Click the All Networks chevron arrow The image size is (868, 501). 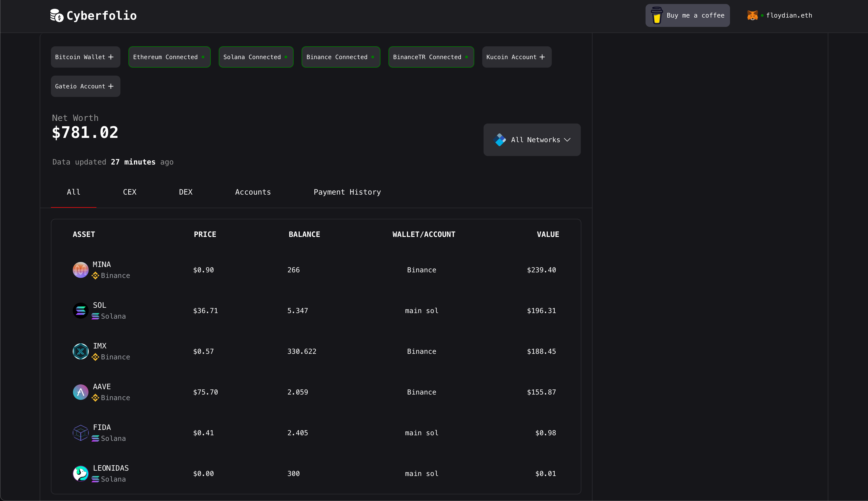pos(567,140)
